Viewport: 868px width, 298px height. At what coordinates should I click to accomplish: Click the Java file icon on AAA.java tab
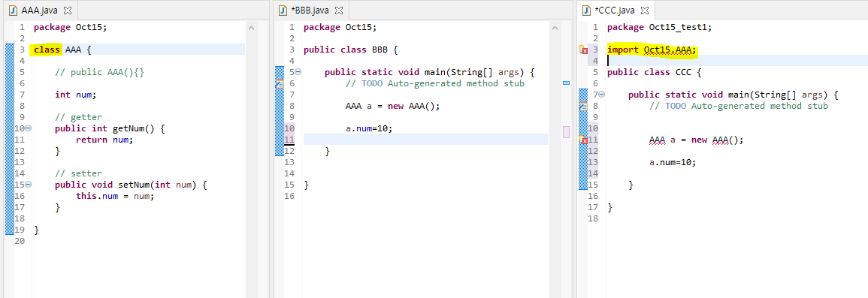[x=14, y=11]
